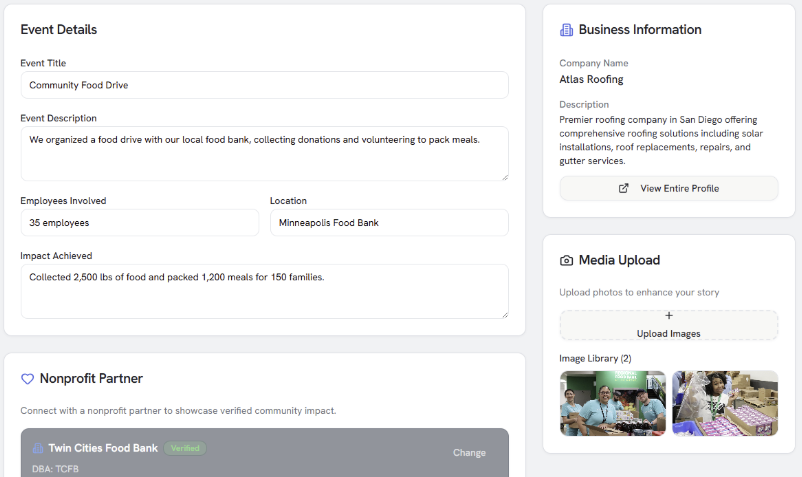Open the first image library thumbnail of volunteers
Image resolution: width=802 pixels, height=477 pixels.
[612, 403]
